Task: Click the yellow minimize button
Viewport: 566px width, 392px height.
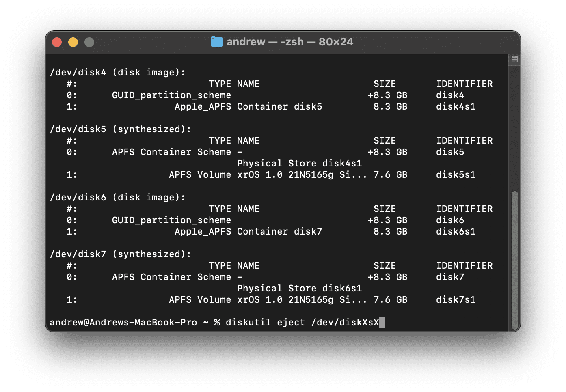Action: point(73,42)
